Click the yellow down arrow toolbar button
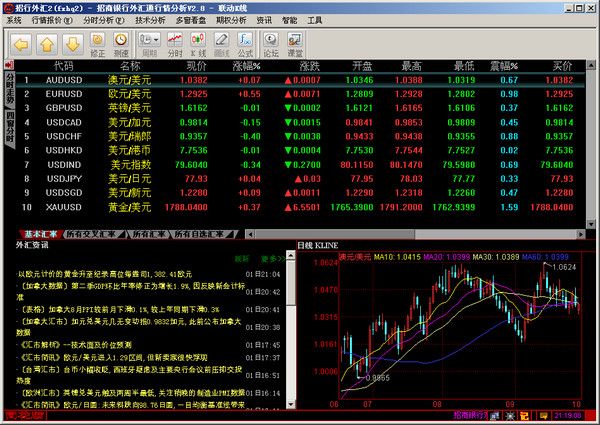Screen dimensions: 600x425 [x=73, y=45]
